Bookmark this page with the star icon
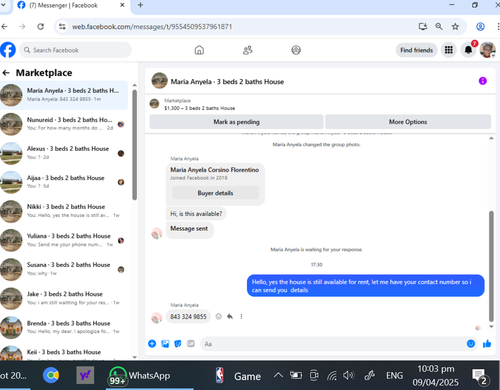The height and width of the screenshot is (390, 500). (x=455, y=27)
